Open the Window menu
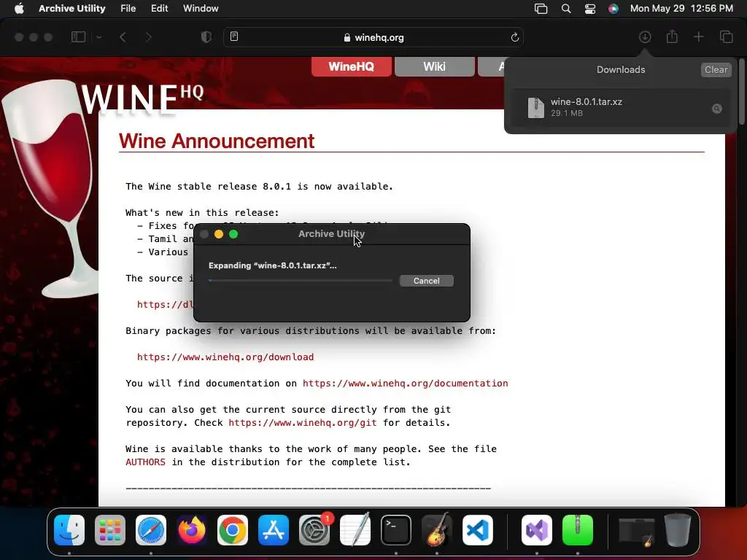The height and width of the screenshot is (560, 747). tap(201, 9)
